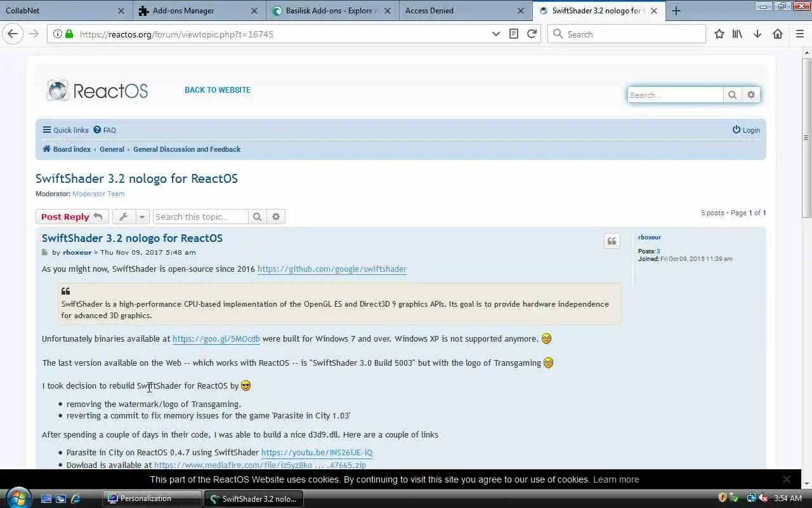Open advanced search gear in header
The width and height of the screenshot is (812, 508).
(x=751, y=95)
